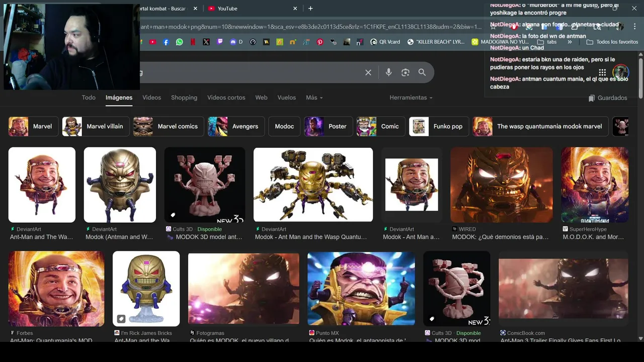Expand the Más dropdown
The image size is (644, 362).
coord(314,98)
